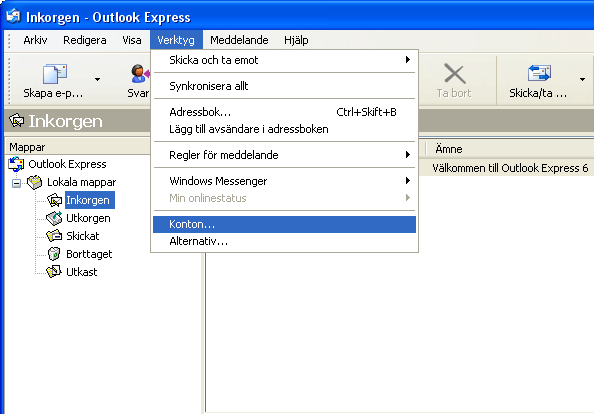This screenshot has height=414, width=594.
Task: Collapse the Lokala mappar tree node
Action: tap(16, 183)
